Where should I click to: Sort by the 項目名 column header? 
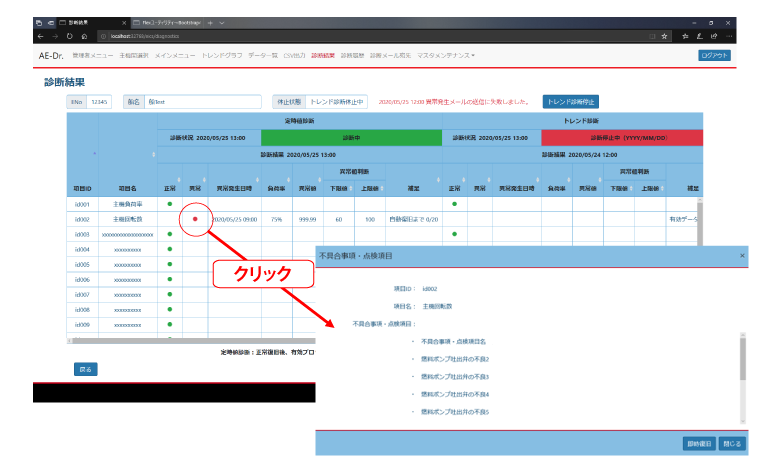coord(126,188)
